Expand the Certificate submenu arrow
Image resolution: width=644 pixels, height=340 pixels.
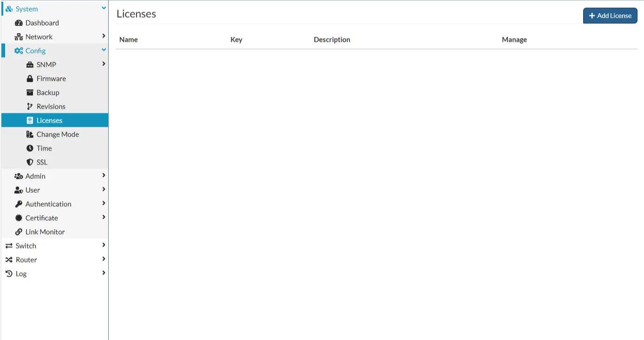(104, 217)
